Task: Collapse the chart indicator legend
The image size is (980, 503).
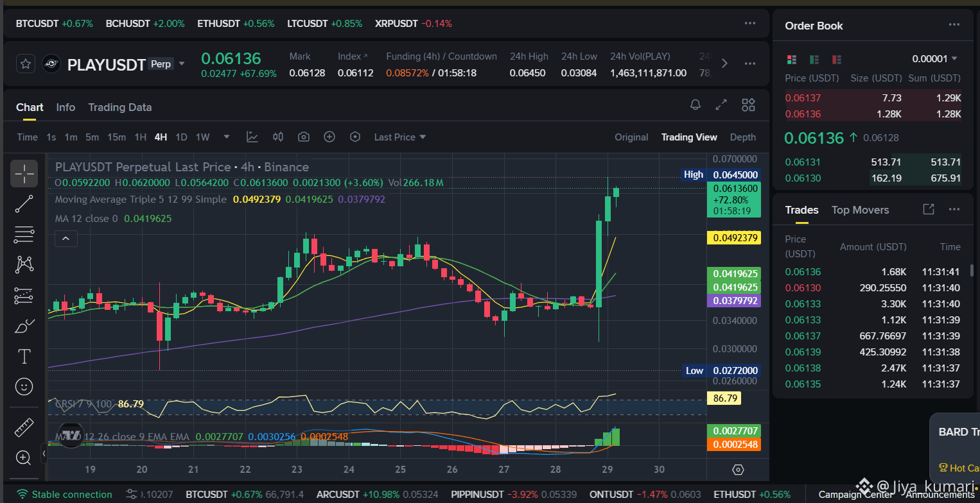Action: tap(66, 239)
